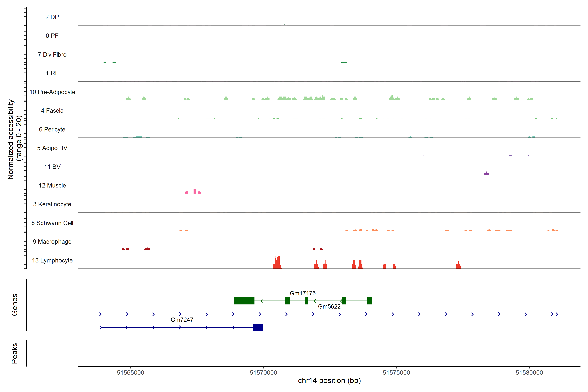
Task: Click the Peaks panel label
Action: (x=15, y=353)
